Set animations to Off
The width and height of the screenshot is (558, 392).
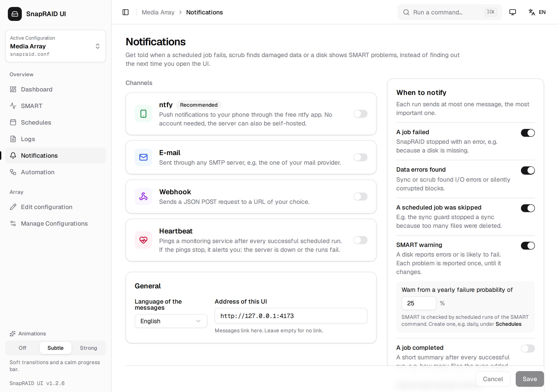(22, 348)
